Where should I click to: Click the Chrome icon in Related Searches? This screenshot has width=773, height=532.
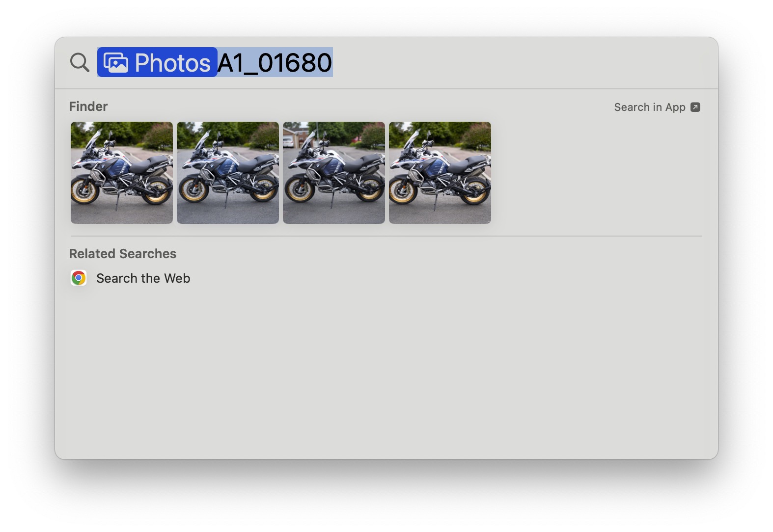pos(79,278)
